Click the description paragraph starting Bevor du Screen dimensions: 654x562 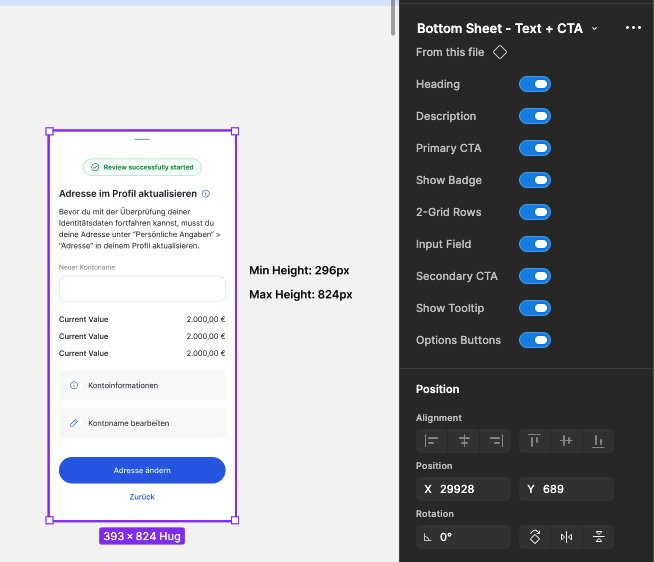click(x=139, y=229)
